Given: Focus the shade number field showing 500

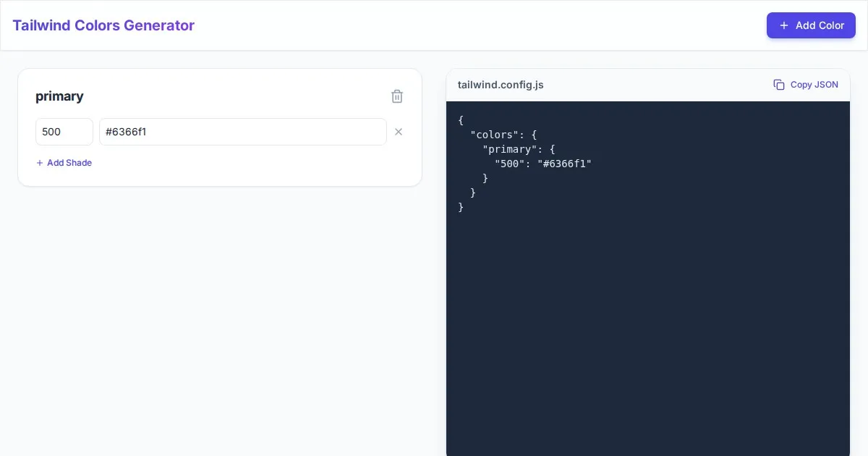Looking at the screenshot, I should pyautogui.click(x=64, y=132).
